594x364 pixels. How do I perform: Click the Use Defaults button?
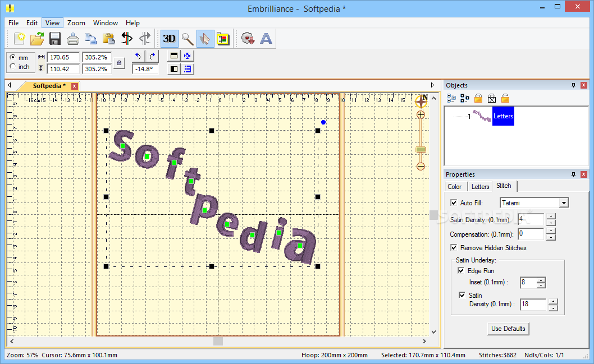[508, 329]
